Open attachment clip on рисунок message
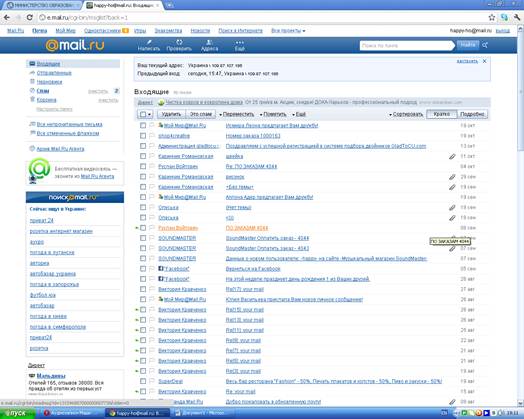Screen dimensions: 524x419 452,177
